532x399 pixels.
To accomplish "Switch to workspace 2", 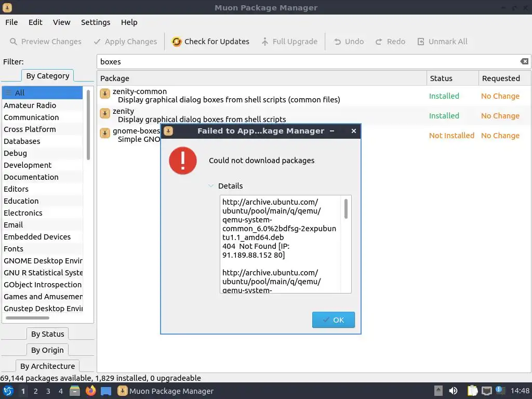I will coord(36,391).
